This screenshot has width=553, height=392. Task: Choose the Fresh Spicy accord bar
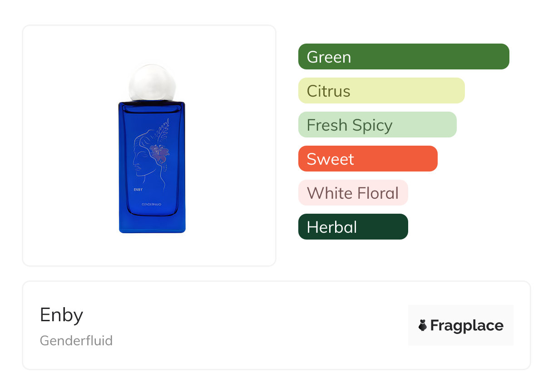click(377, 125)
